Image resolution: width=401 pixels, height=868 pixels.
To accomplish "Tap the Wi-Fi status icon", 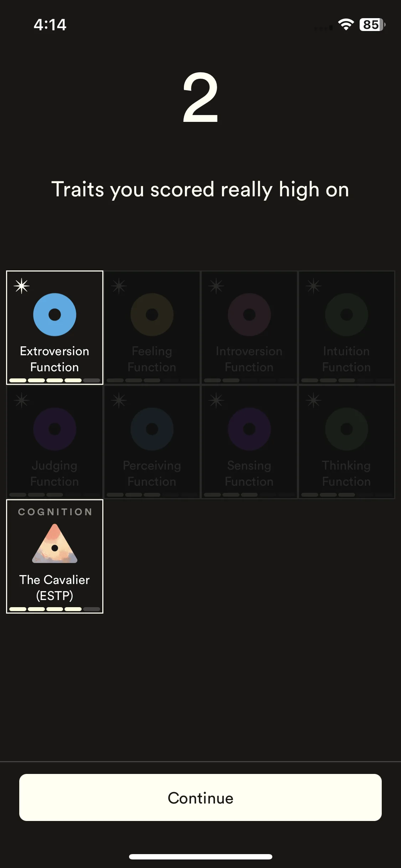I will 346,25.
